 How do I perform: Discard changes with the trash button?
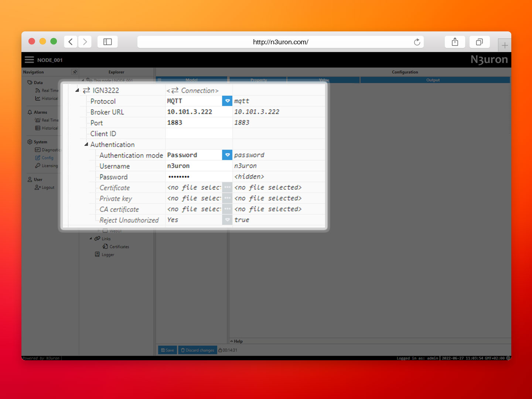197,350
